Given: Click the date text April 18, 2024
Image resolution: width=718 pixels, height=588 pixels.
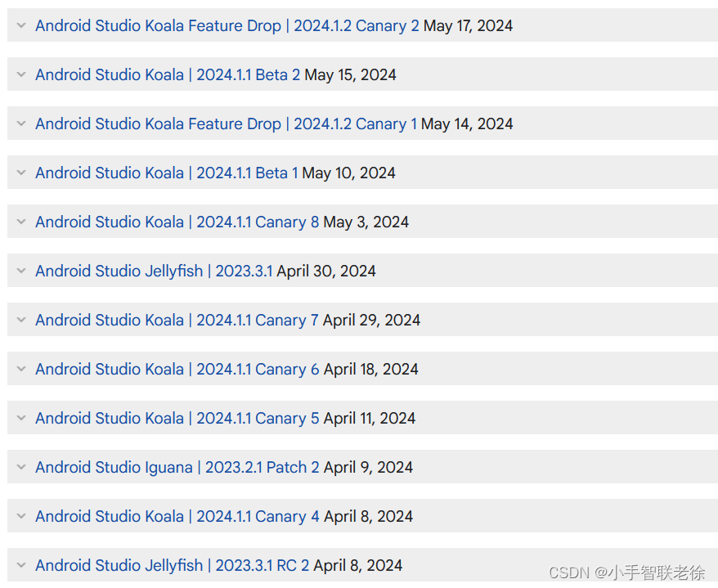Looking at the screenshot, I should pyautogui.click(x=371, y=369).
